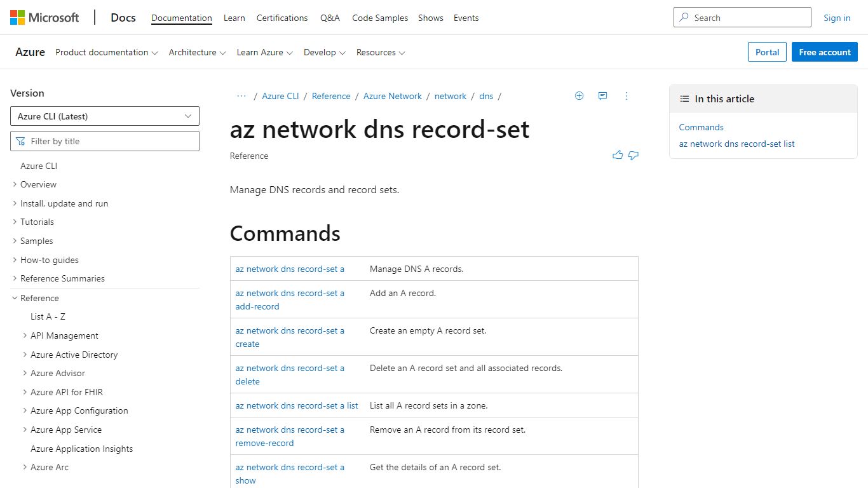Open the Code Samples menu item
868x488 pixels.
[x=380, y=18]
